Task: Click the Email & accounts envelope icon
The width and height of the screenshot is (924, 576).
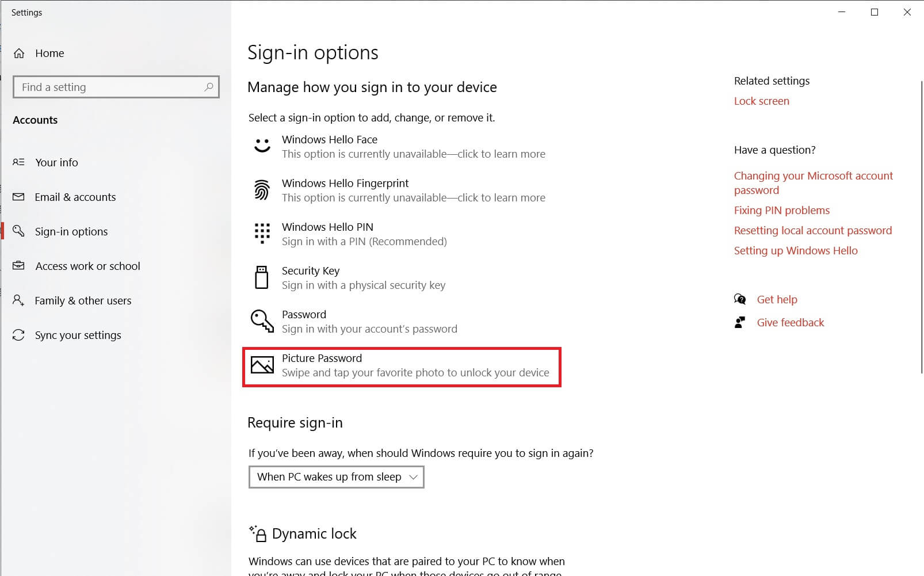Action: pos(18,197)
